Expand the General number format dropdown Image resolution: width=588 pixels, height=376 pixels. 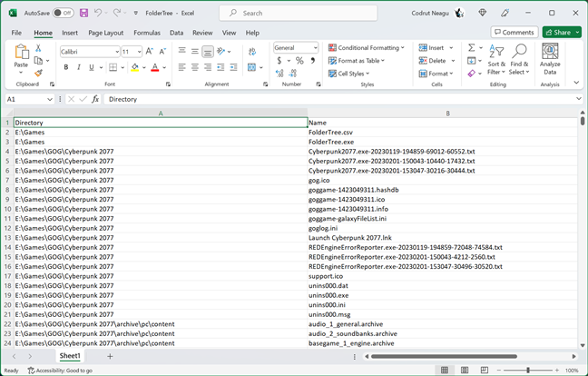click(315, 48)
